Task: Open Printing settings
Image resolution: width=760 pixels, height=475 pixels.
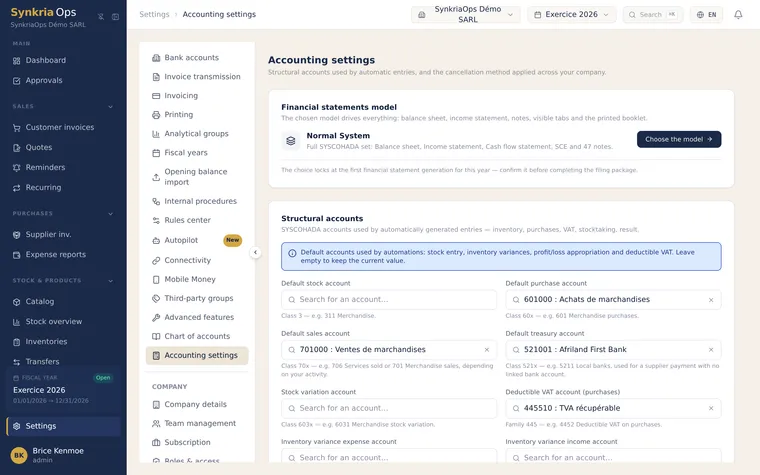Action: [x=197, y=115]
